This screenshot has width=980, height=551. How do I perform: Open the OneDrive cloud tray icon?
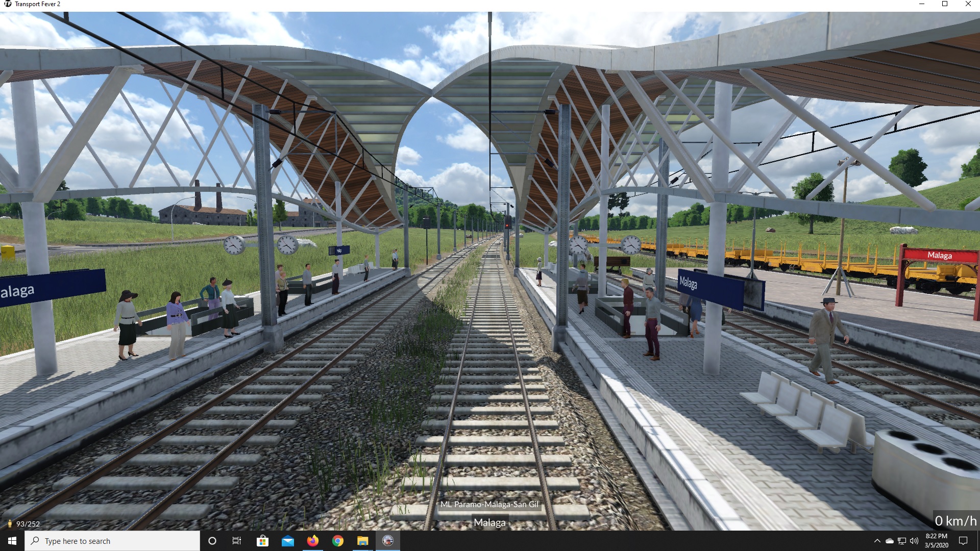[890, 541]
